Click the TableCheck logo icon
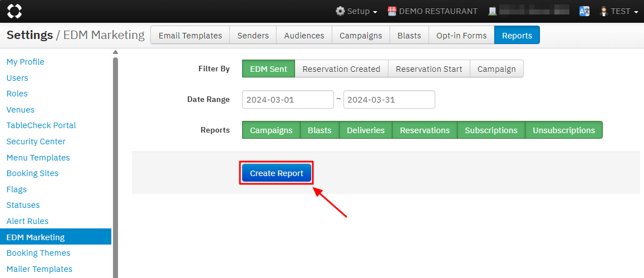644x278 pixels. click(x=14, y=11)
